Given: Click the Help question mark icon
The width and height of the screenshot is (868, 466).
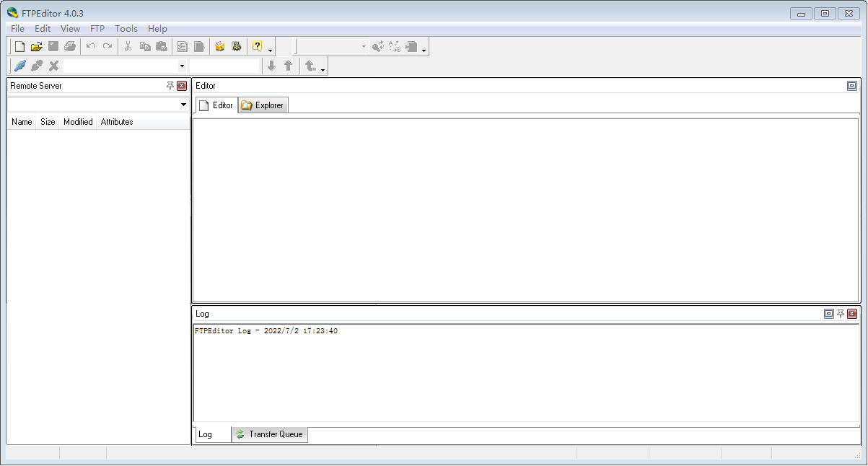Looking at the screenshot, I should click(257, 47).
